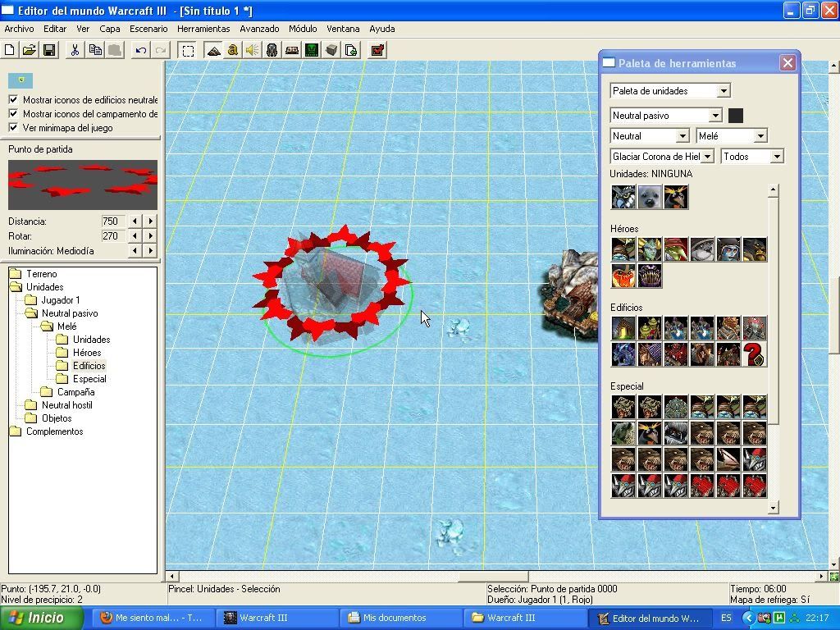This screenshot has width=840, height=630.
Task: Select the penguin unit under Unidades
Action: tap(676, 197)
